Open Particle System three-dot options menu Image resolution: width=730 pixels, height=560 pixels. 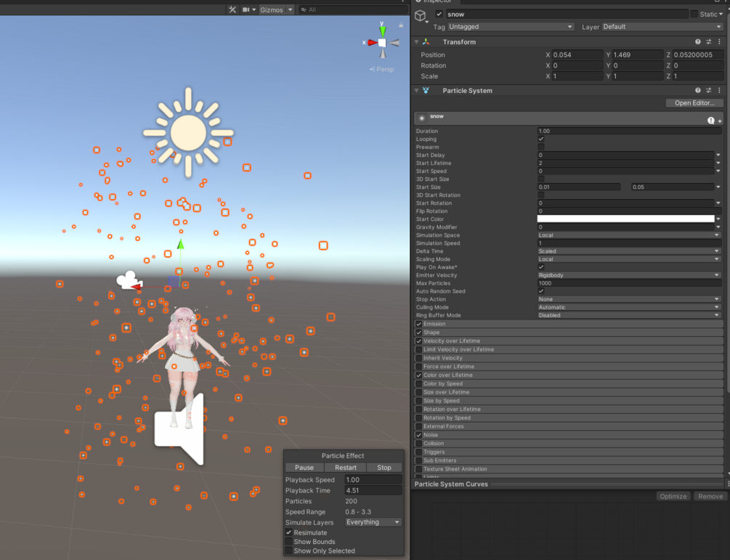pyautogui.click(x=719, y=90)
